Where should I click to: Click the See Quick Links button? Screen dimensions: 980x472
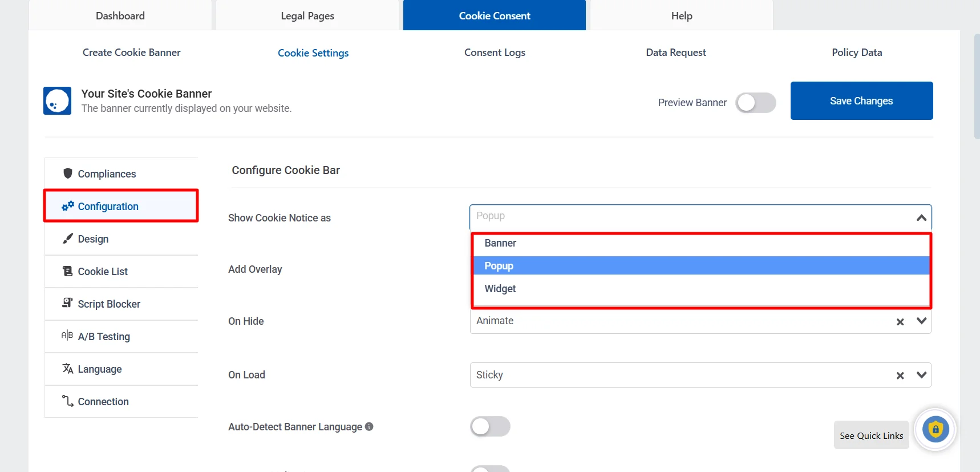click(x=871, y=435)
